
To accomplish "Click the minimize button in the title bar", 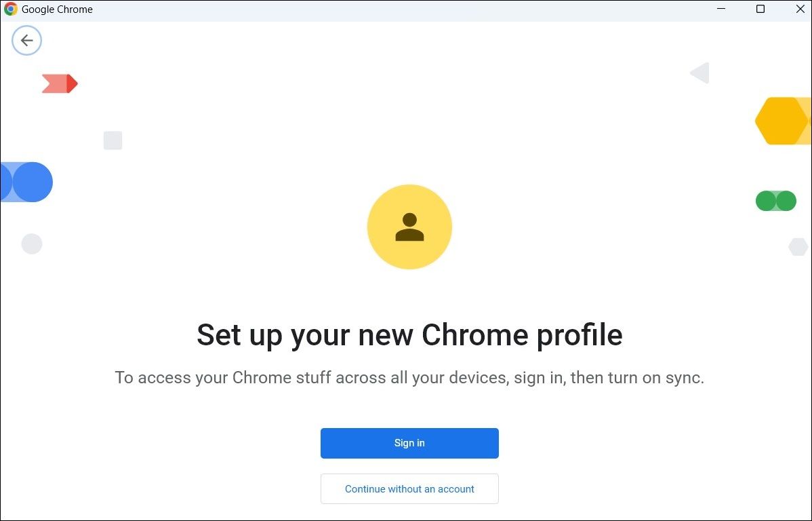I will (721, 9).
